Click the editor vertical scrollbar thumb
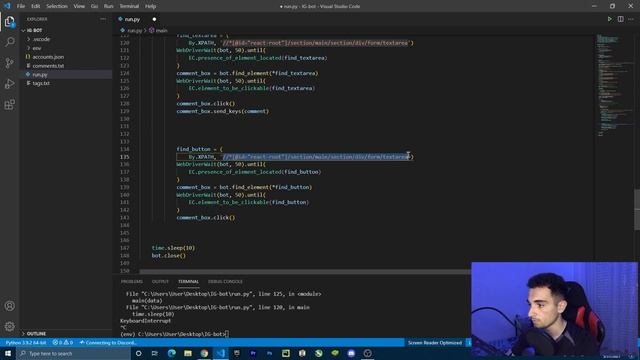 tap(637, 210)
